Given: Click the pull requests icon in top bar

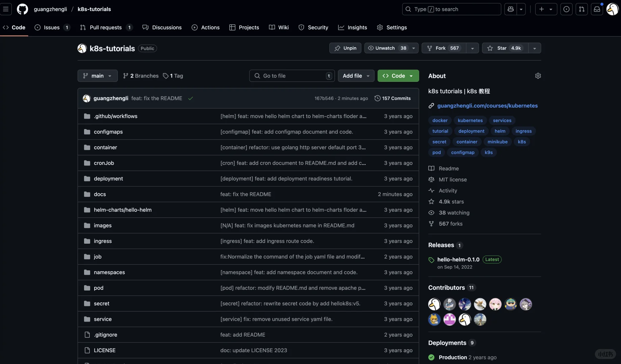Looking at the screenshot, I should [582, 9].
